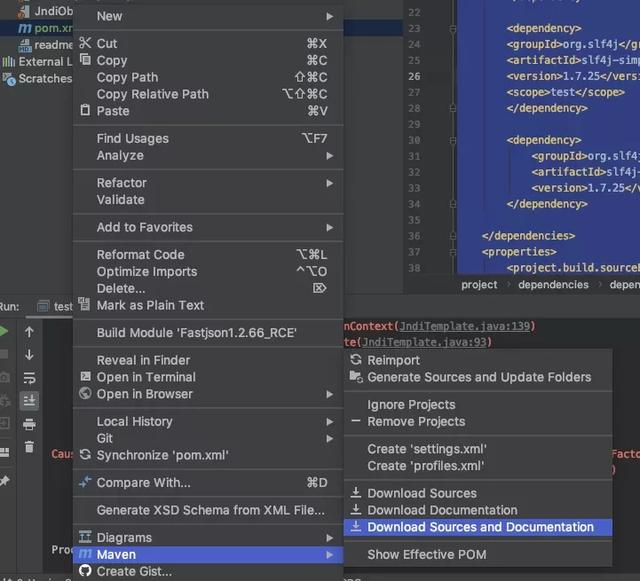Click the print icon in Run panel
Viewport: 640px width, 581px height.
click(30, 423)
